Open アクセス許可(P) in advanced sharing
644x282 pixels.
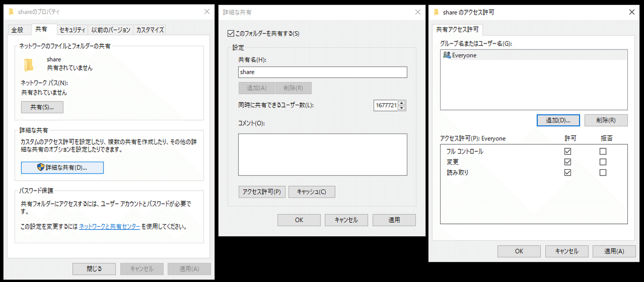coord(261,192)
